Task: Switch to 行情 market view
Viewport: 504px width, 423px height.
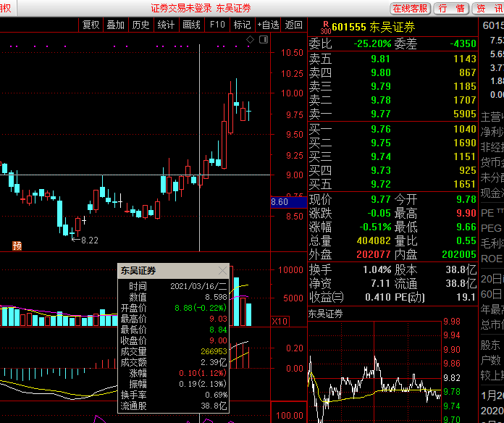Action: [452, 9]
